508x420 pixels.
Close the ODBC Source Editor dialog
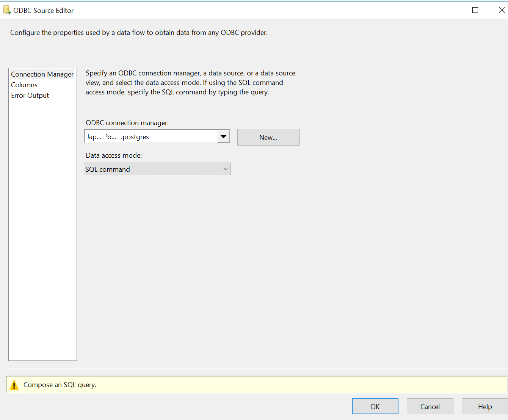pyautogui.click(x=502, y=10)
